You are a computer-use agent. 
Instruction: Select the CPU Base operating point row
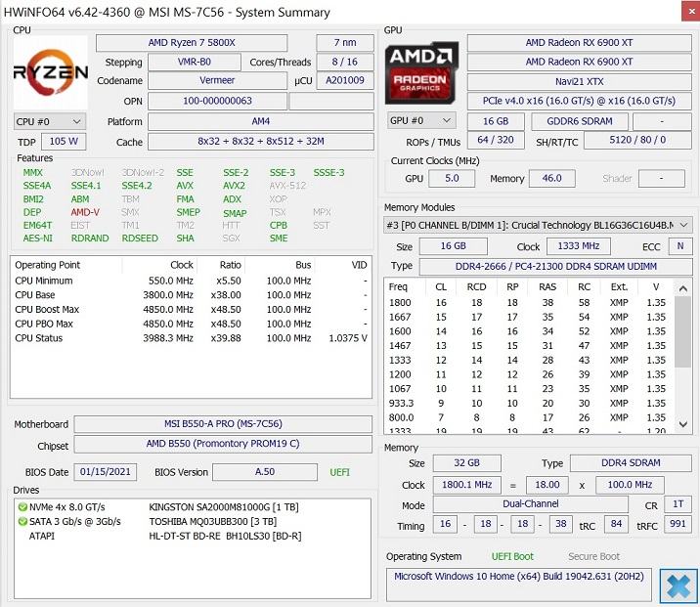tap(191, 295)
